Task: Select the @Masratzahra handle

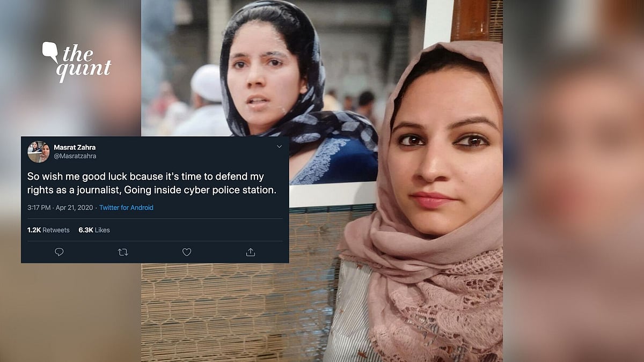Action: tap(75, 156)
